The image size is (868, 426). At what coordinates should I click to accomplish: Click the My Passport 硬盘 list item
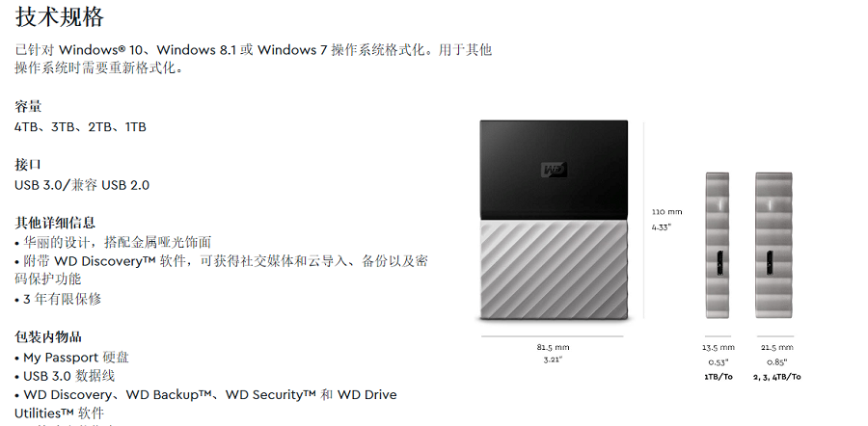pyautogui.click(x=72, y=358)
